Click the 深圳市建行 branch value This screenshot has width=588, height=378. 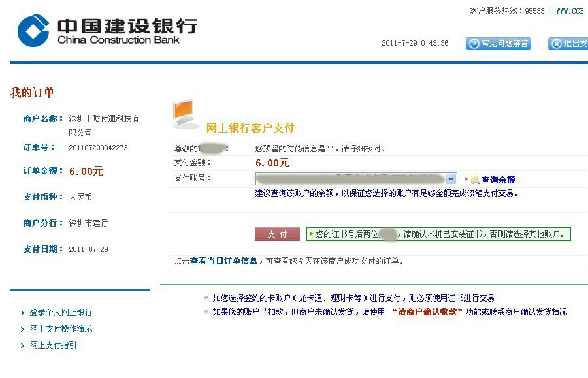[88, 223]
